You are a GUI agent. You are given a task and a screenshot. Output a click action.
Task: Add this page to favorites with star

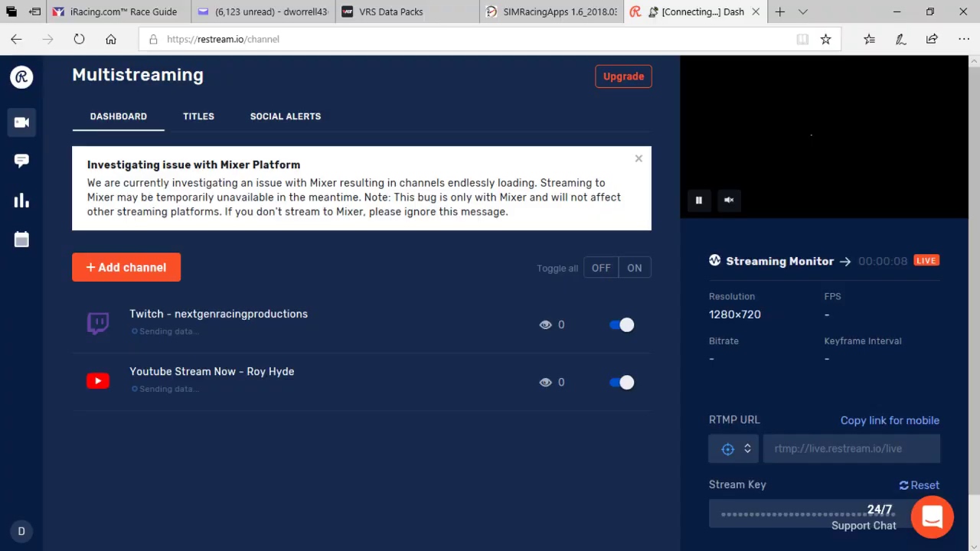click(825, 39)
